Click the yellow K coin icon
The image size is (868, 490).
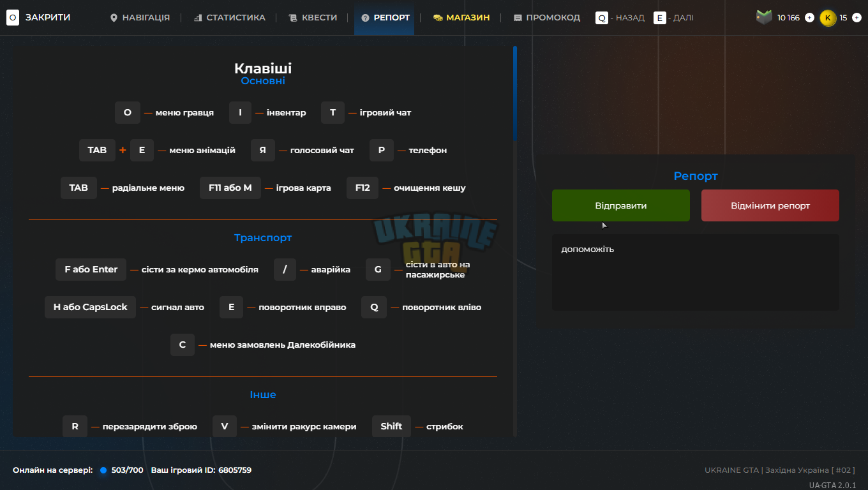tap(828, 18)
